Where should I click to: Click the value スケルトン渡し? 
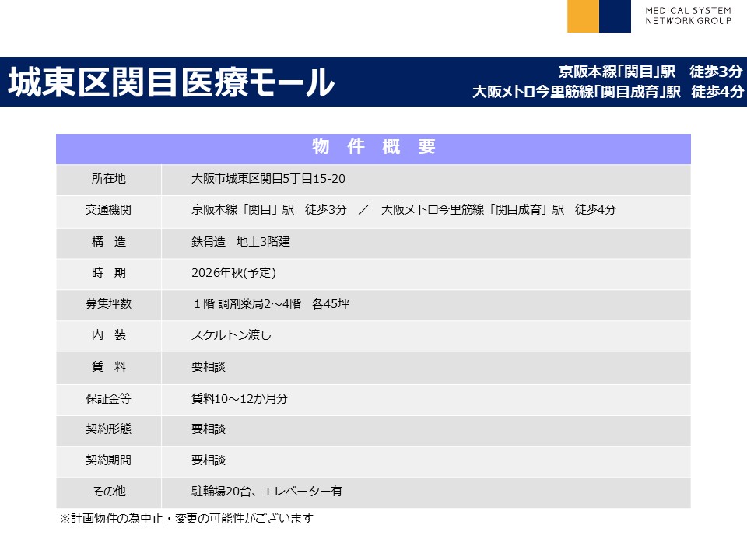[x=231, y=334]
